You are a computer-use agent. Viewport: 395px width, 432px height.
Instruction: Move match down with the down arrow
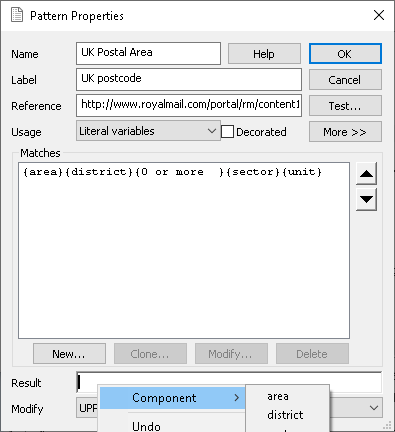point(366,199)
